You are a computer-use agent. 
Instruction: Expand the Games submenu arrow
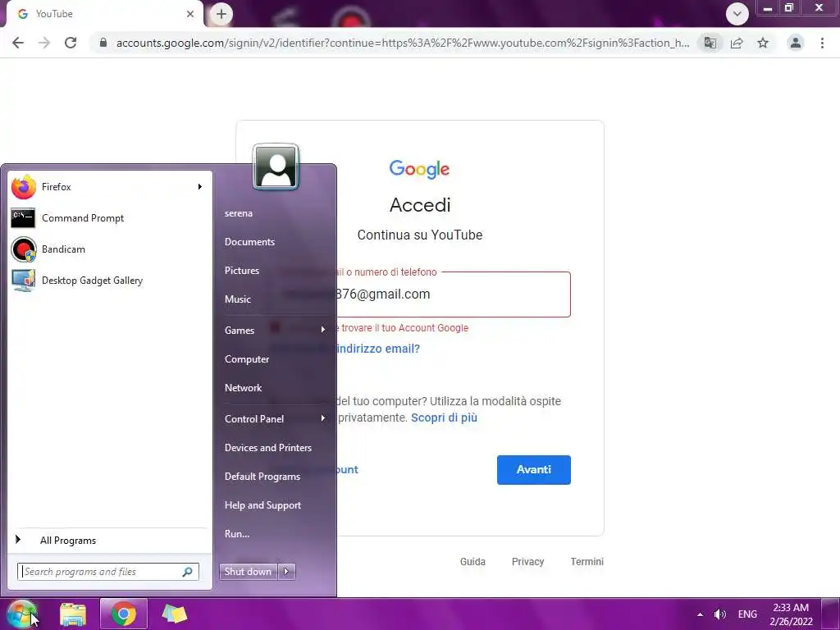(x=323, y=330)
